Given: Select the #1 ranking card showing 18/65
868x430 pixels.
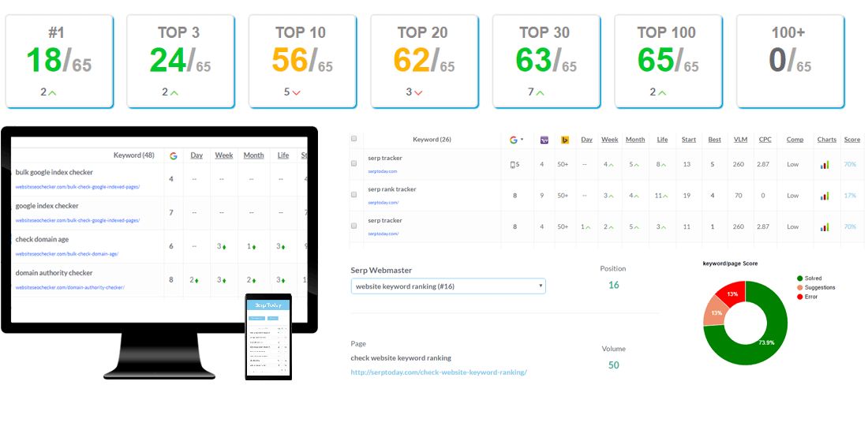Looking at the screenshot, I should tap(59, 61).
